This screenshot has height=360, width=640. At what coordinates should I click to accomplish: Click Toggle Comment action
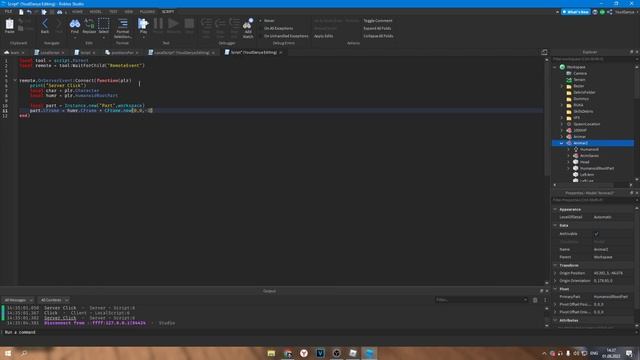point(378,21)
